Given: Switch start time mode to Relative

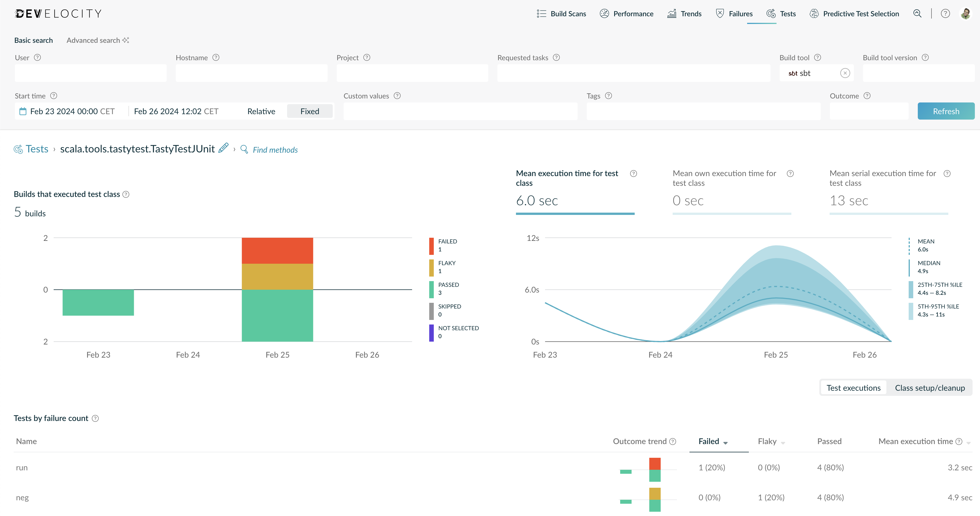Looking at the screenshot, I should tap(261, 111).
